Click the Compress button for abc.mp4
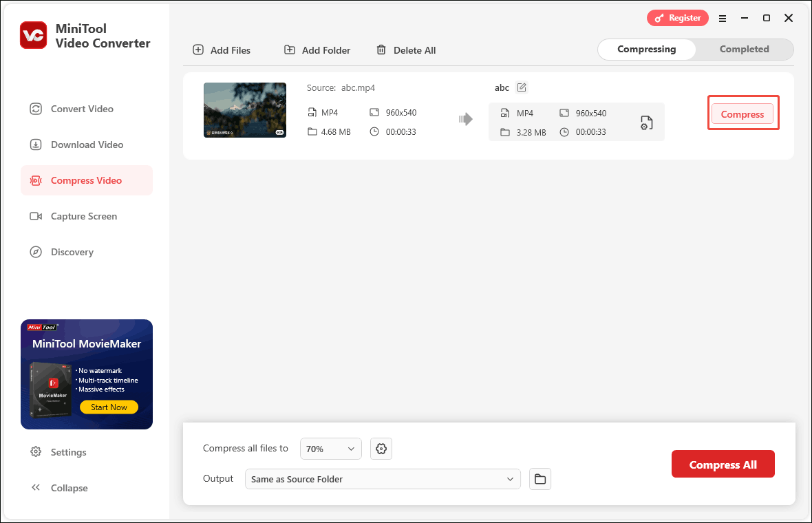Viewport: 812px width, 523px height. [x=742, y=114]
